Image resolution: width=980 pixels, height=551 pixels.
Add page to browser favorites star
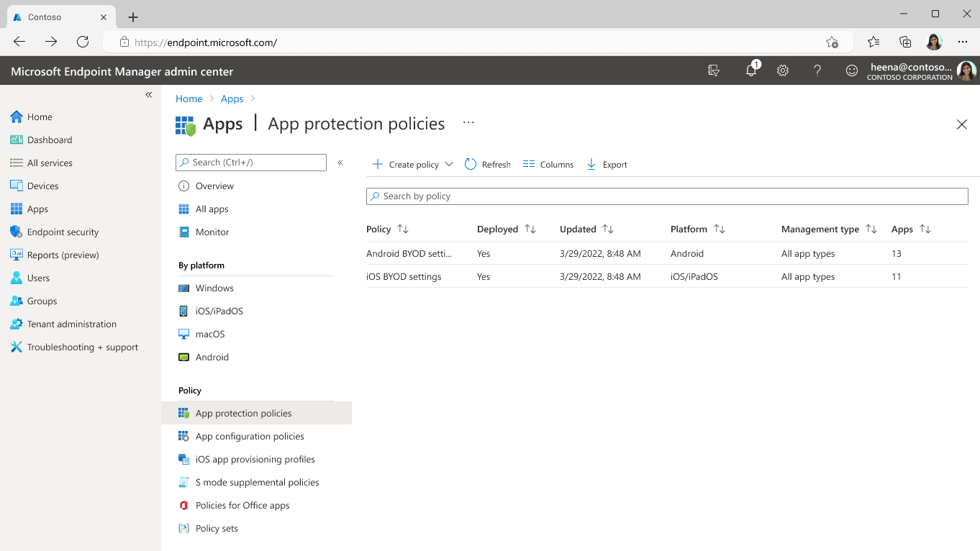[x=832, y=42]
